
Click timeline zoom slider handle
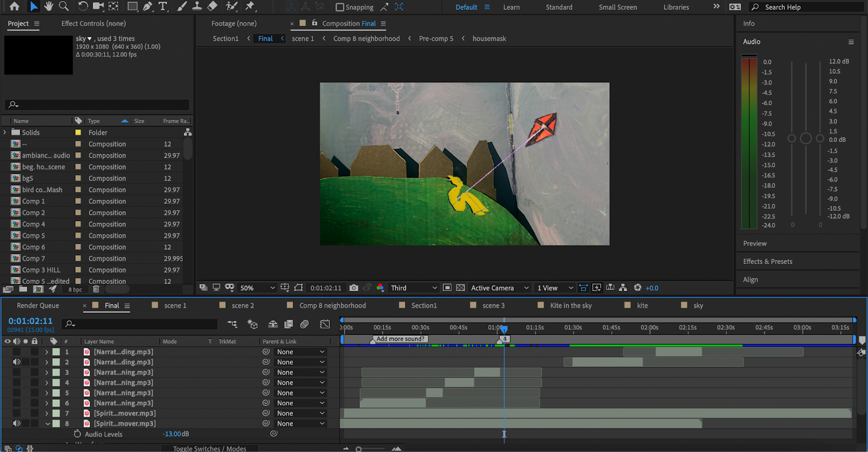[359, 449]
